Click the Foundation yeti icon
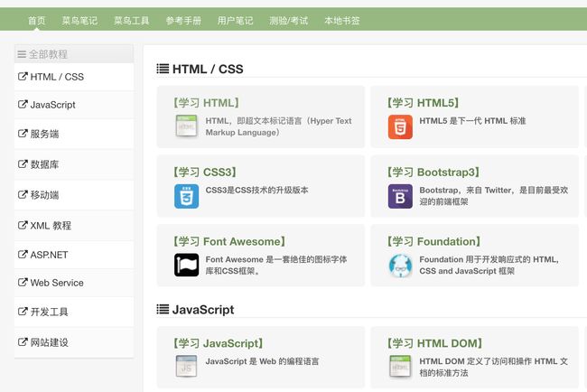Image resolution: width=587 pixels, height=392 pixels. tap(400, 266)
